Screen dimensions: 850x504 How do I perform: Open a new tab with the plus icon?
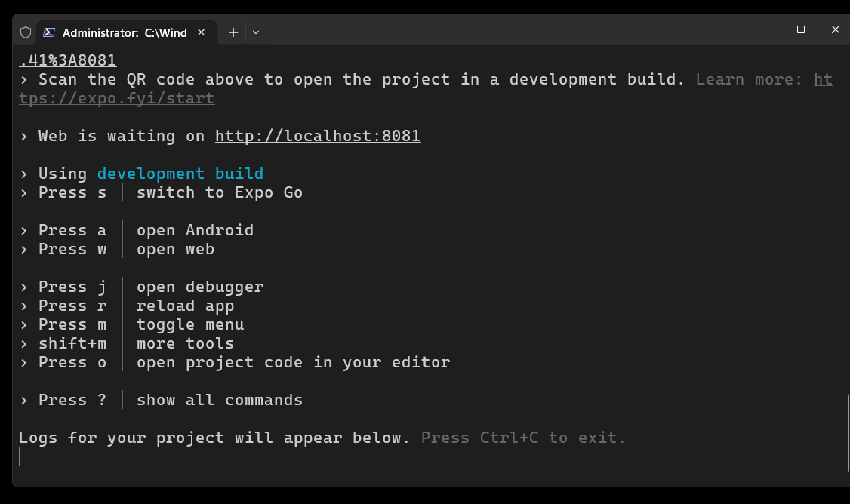[x=233, y=32]
